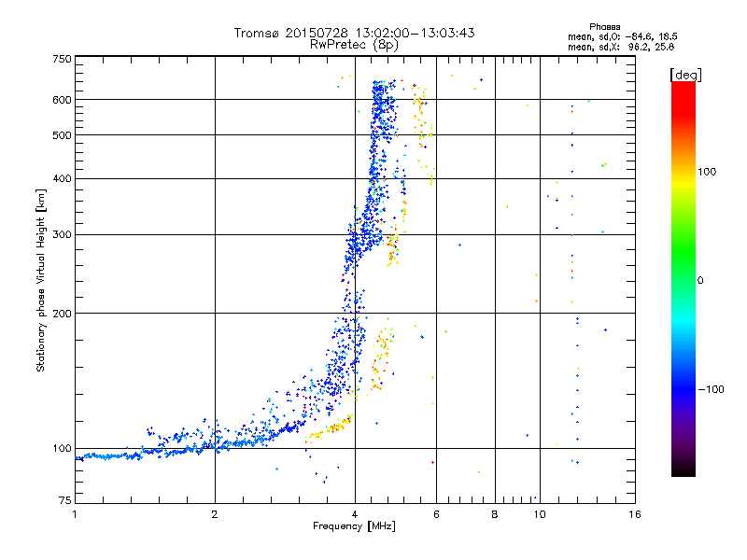This screenshot has height=560, width=747.
Task: Click the x-axis tick label '8'
Action: 495,514
